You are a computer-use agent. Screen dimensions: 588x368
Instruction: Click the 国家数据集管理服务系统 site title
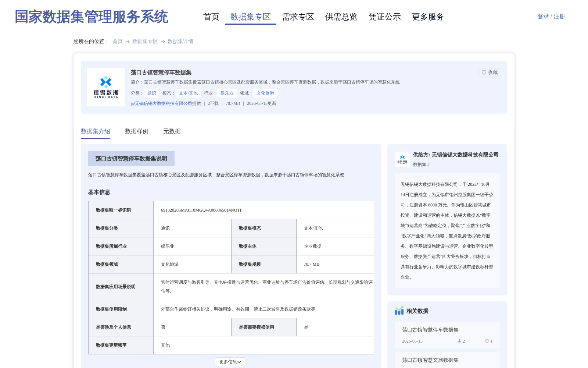[92, 17]
